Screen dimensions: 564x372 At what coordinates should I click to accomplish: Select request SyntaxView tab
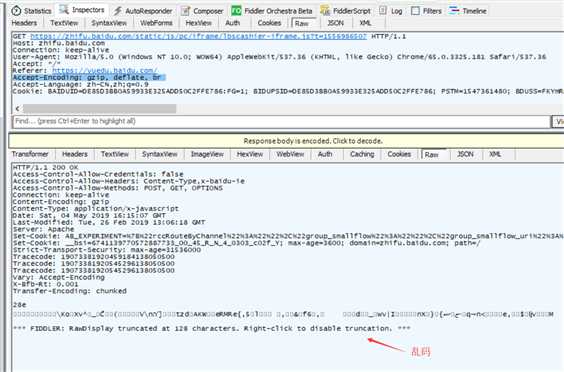[109, 23]
